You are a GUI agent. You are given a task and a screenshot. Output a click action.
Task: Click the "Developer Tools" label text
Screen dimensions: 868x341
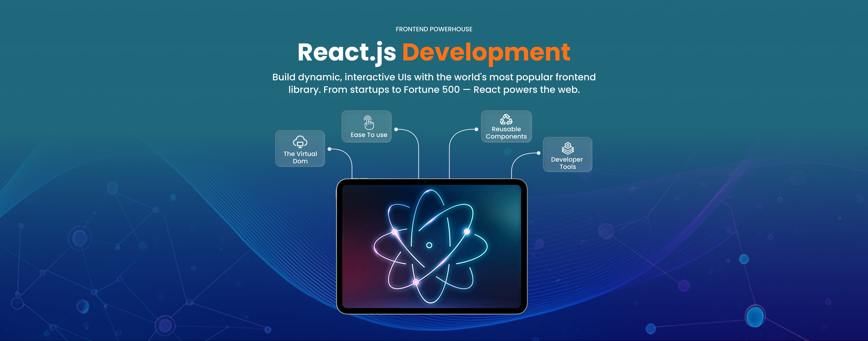[567, 163]
